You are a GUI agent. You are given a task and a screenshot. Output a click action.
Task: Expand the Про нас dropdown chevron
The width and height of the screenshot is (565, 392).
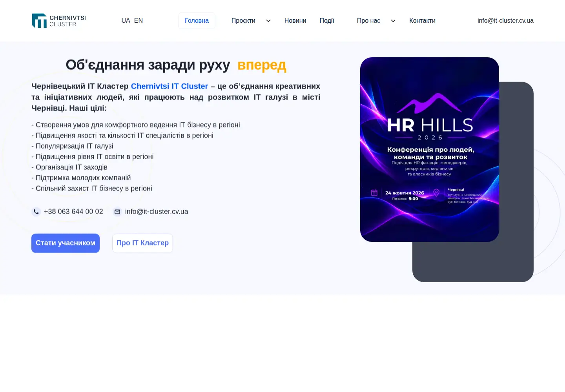393,21
